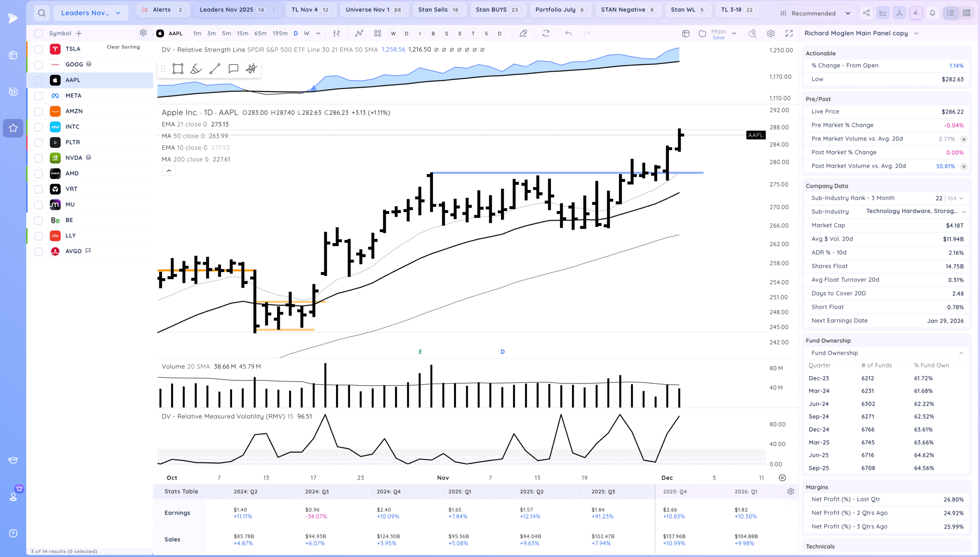Collapse the Fund Ownership section chevron
The height and width of the screenshot is (557, 980).
point(961,353)
